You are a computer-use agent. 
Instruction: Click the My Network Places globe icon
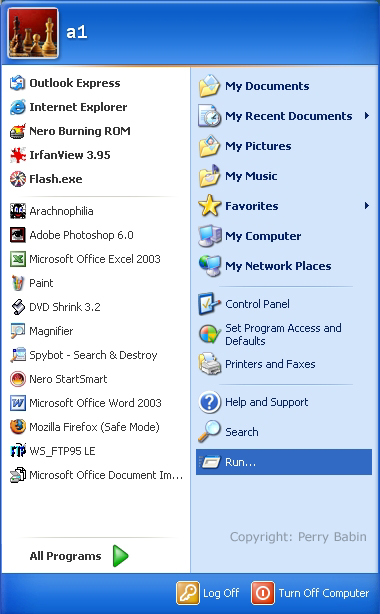pos(209,266)
